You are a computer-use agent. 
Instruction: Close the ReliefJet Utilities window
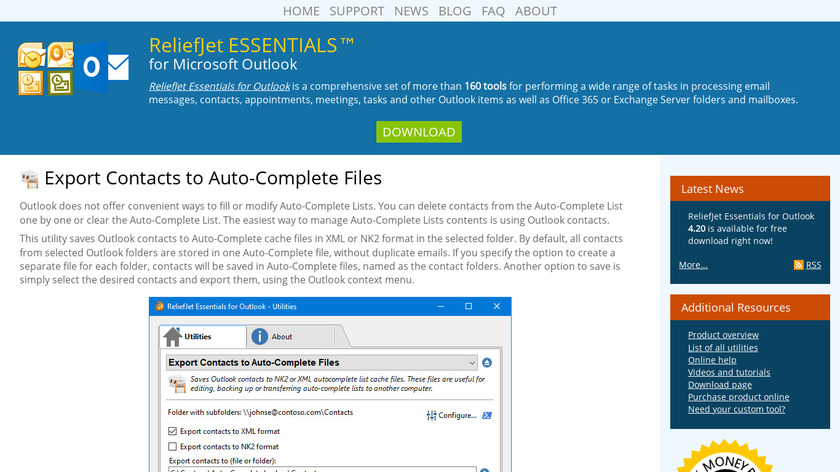coord(497,306)
